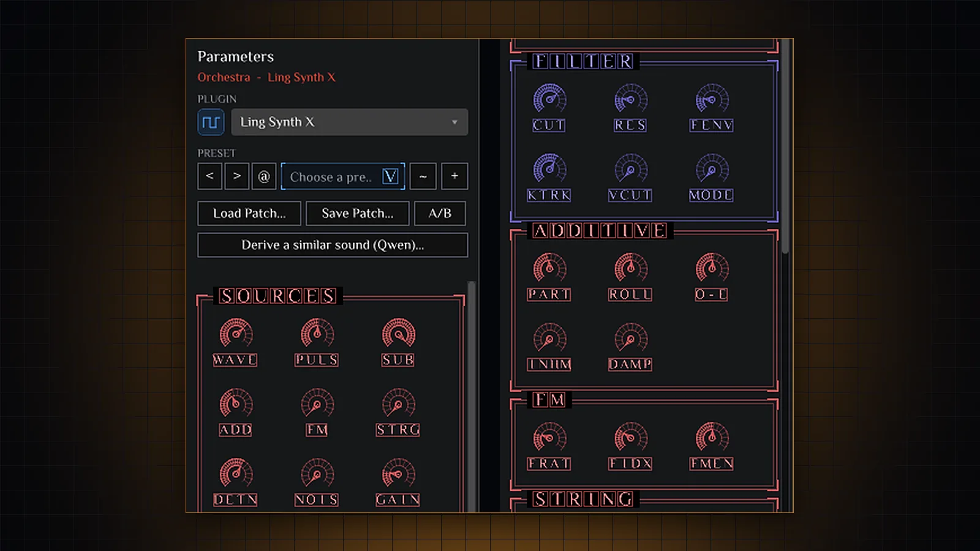Click the SUB knob in Sources
Image resolution: width=980 pixels, height=551 pixels.
pyautogui.click(x=399, y=334)
